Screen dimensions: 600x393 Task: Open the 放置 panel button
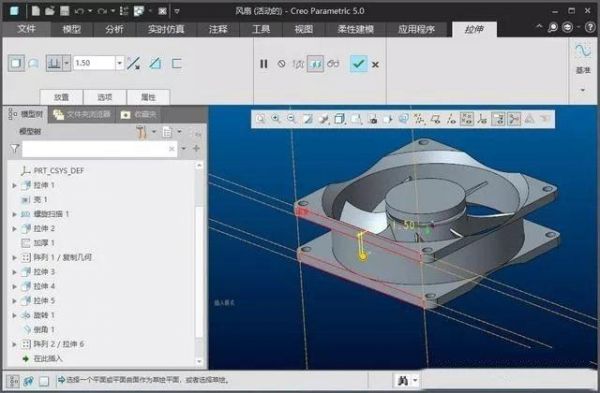pos(61,97)
